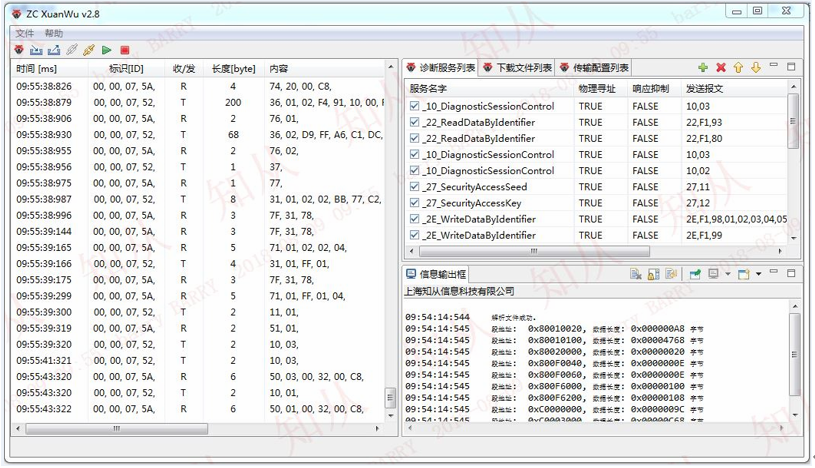Switch to the 诊断服务列表 tab

pos(441,68)
